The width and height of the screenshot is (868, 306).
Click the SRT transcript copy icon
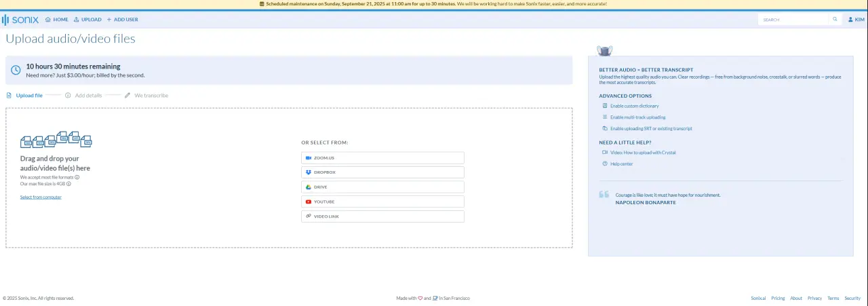click(605, 128)
